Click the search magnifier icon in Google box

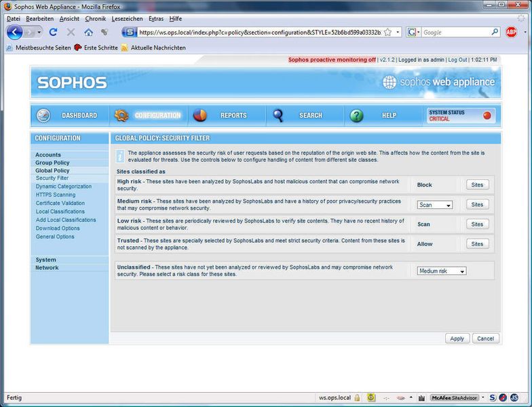(x=495, y=32)
